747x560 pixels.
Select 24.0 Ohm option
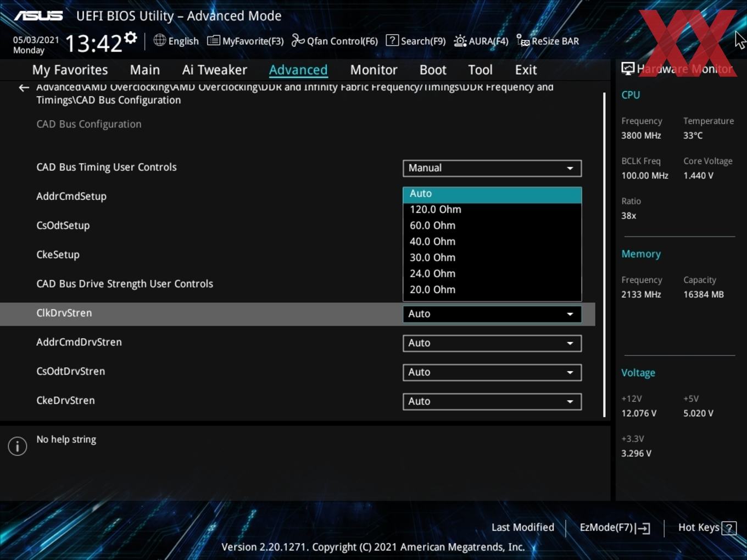coord(492,273)
